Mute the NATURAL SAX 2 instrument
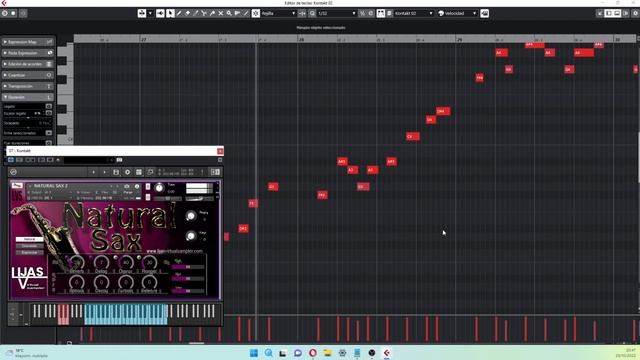640x360 pixels. [x=148, y=198]
